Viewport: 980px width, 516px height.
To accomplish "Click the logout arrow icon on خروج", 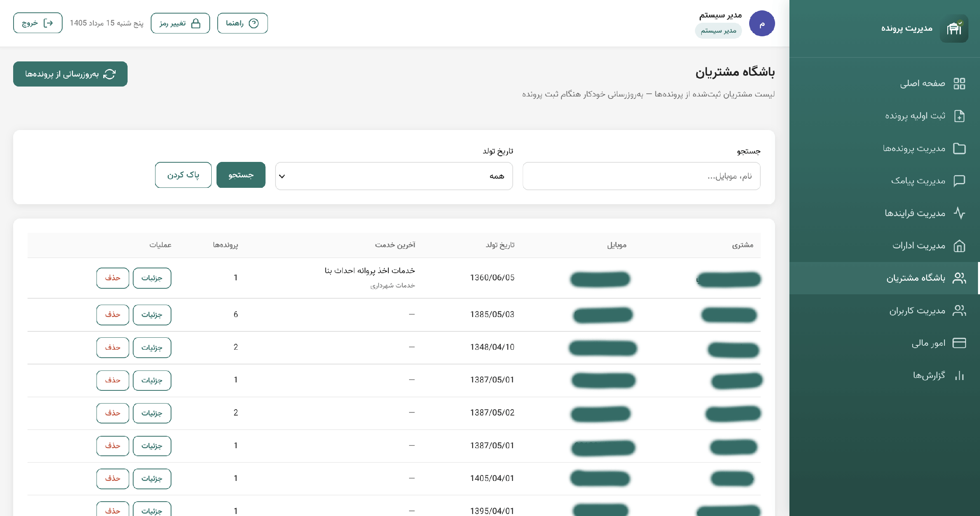I will [x=48, y=23].
